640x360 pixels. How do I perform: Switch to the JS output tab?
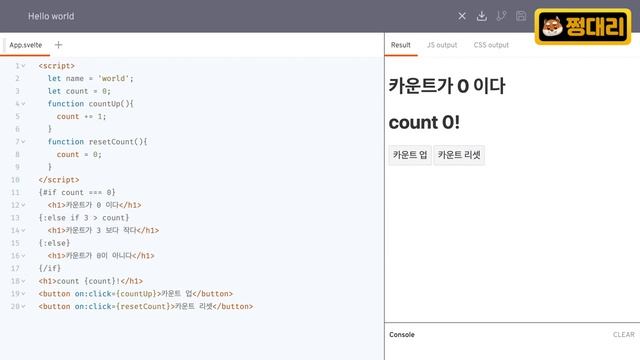(x=442, y=45)
